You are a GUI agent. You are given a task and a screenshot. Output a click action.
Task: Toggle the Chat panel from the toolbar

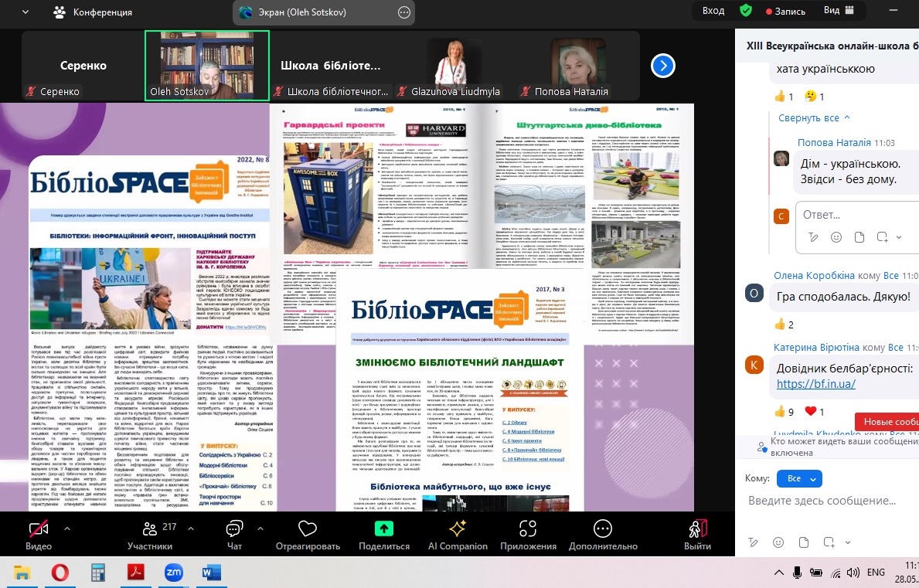coord(234,529)
